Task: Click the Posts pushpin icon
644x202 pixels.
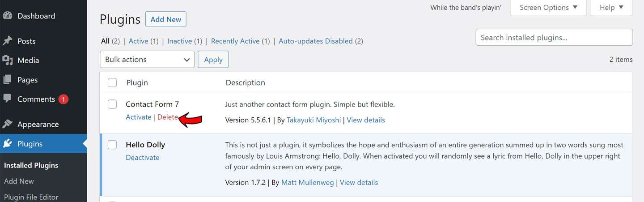Action: 7,41
